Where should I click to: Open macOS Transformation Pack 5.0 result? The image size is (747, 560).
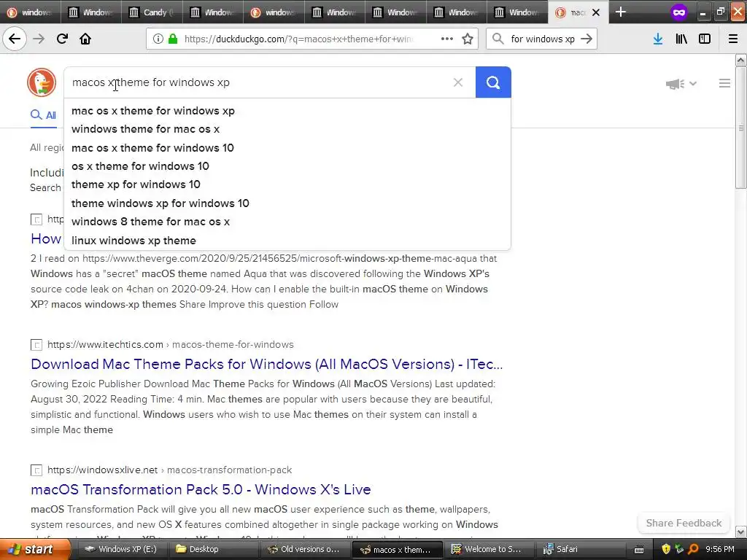[x=201, y=489]
